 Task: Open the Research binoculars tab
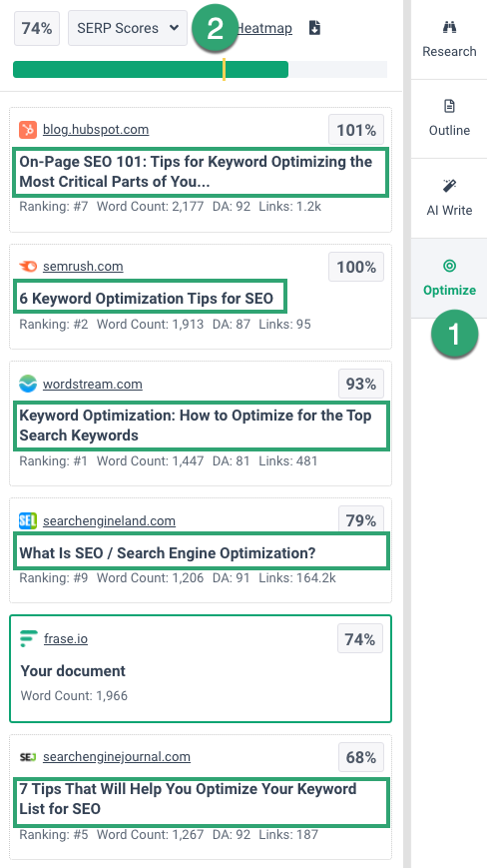(x=449, y=39)
